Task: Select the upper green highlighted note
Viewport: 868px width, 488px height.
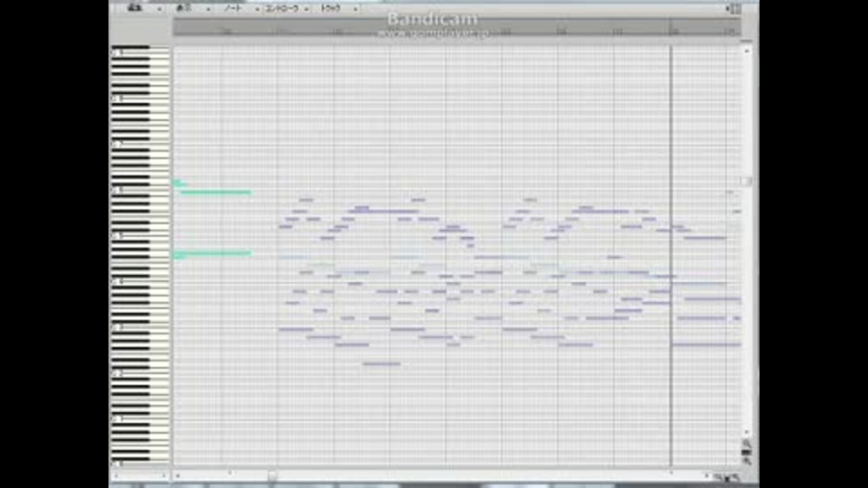Action: click(x=215, y=192)
